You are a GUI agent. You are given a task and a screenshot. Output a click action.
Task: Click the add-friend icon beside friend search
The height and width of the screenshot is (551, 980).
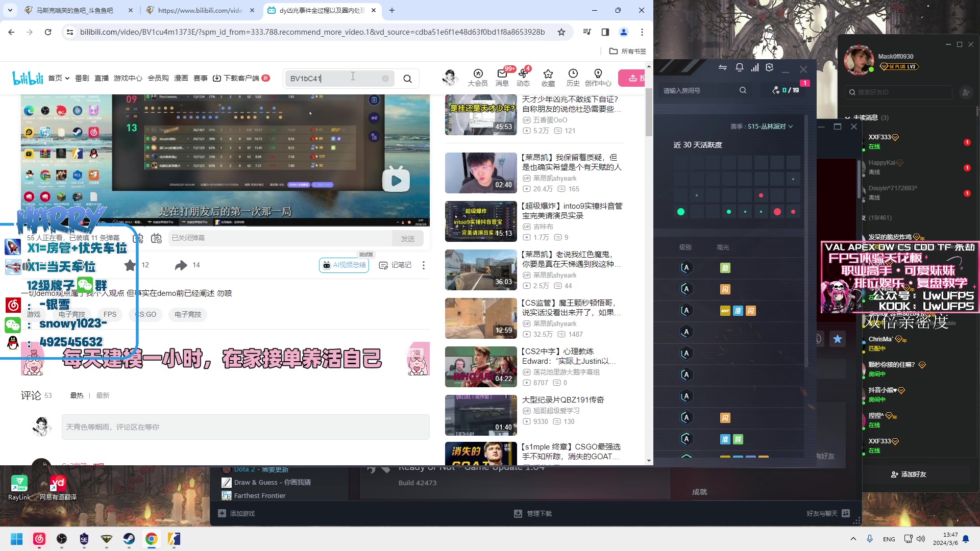[966, 92]
